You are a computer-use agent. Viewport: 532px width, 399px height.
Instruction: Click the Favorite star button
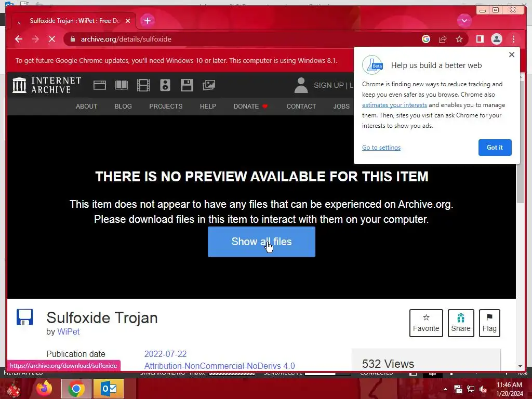tap(426, 323)
